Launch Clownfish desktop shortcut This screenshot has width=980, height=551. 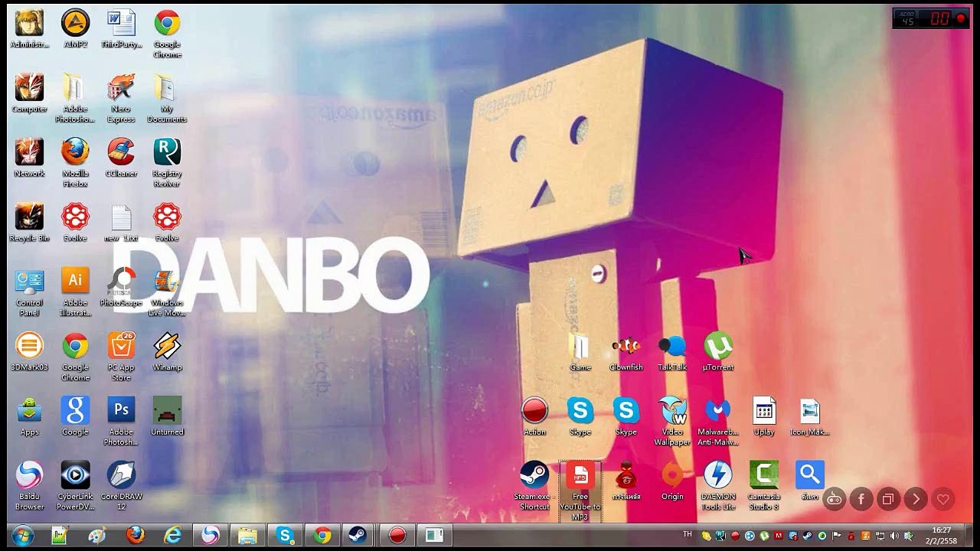626,351
